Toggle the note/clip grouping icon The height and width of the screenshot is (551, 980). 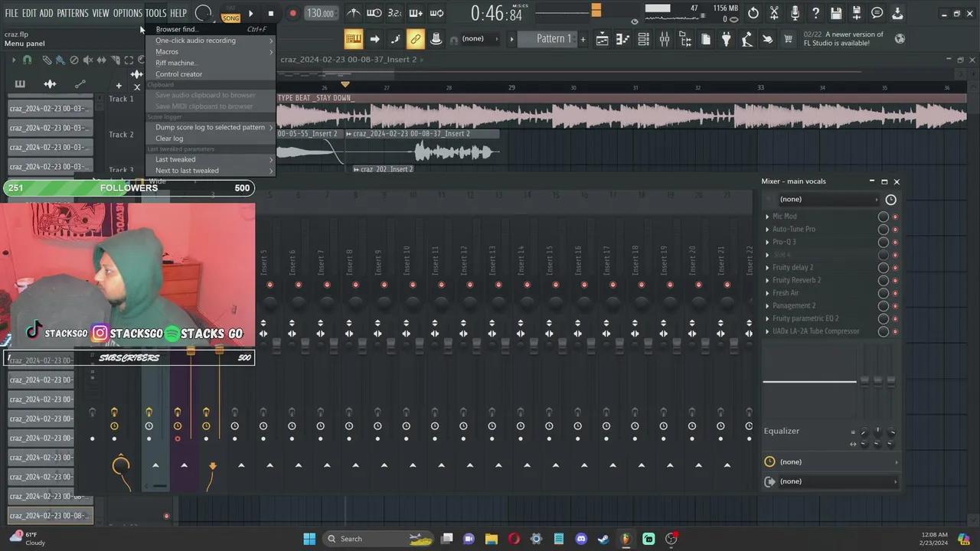pyautogui.click(x=395, y=39)
